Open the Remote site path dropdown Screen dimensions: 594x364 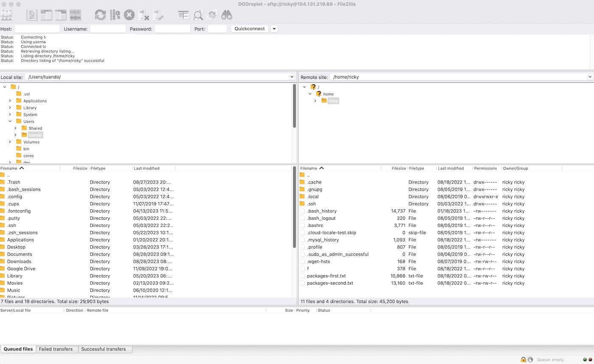pyautogui.click(x=590, y=77)
